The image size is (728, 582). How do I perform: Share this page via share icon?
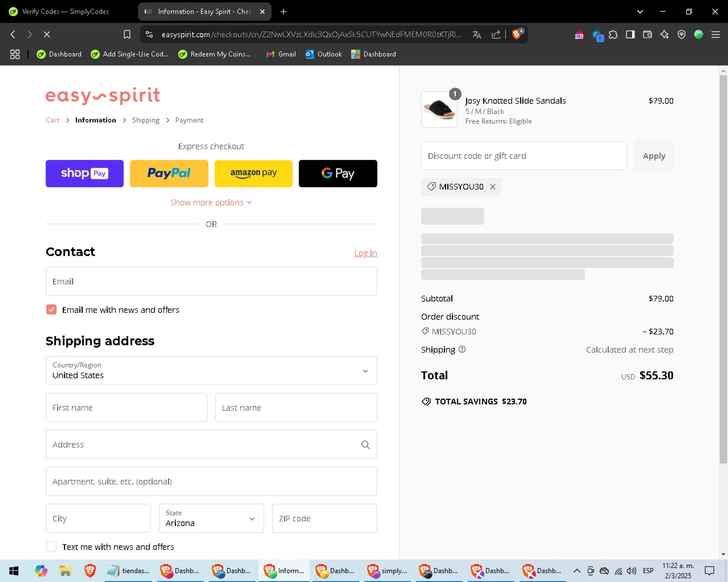[x=496, y=34]
